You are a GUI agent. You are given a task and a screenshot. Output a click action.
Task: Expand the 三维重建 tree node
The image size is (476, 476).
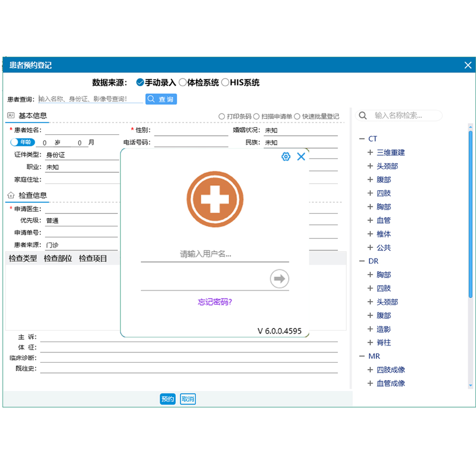[370, 153]
